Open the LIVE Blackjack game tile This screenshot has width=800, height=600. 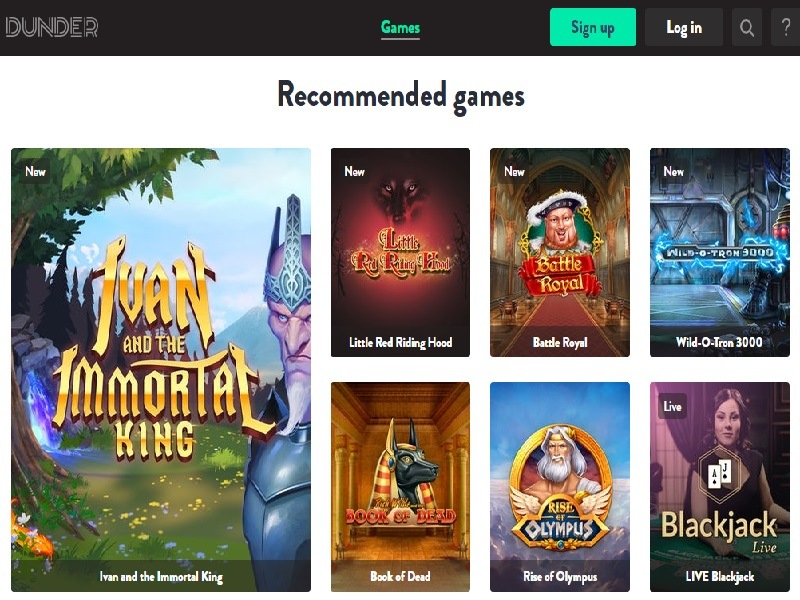pyautogui.click(x=719, y=487)
